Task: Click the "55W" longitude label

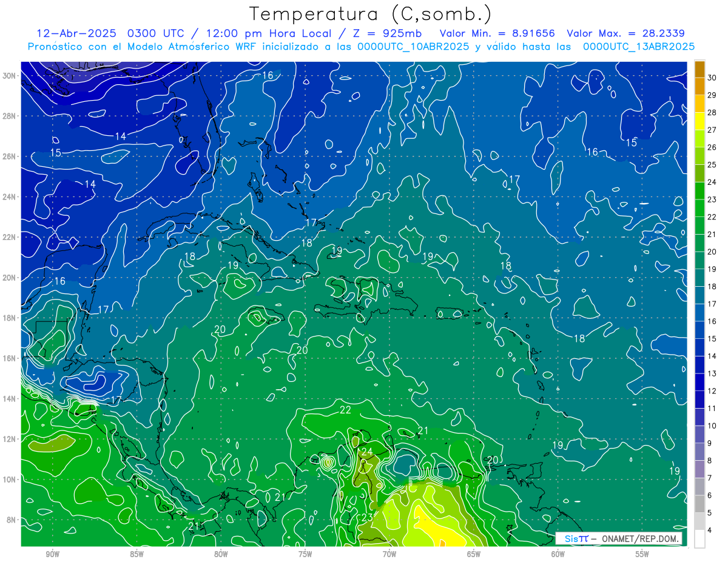Action: [642, 554]
